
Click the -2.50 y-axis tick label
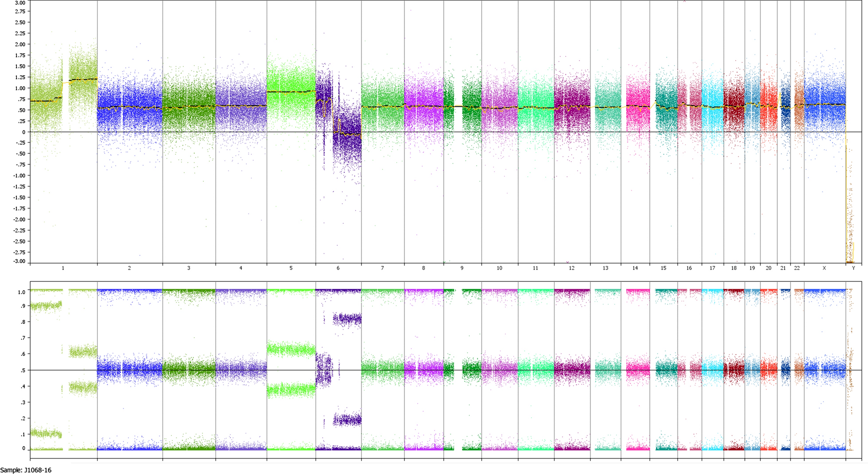[19, 241]
